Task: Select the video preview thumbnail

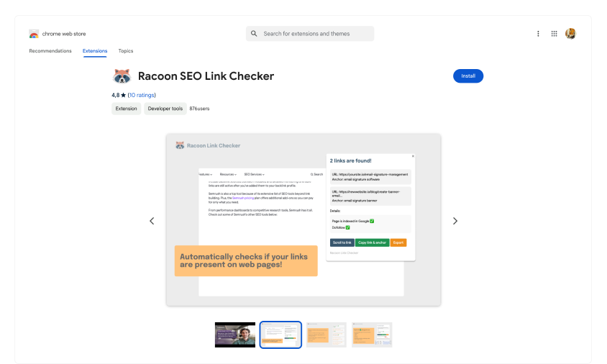Action: [235, 335]
